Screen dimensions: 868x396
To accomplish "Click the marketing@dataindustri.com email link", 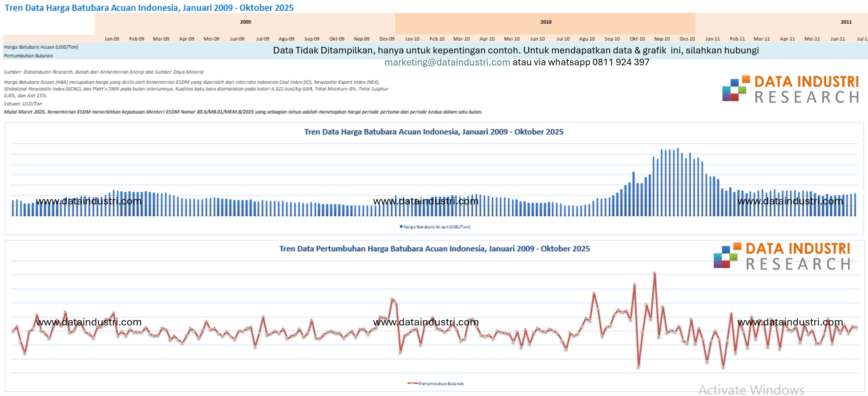I will click(x=447, y=62).
